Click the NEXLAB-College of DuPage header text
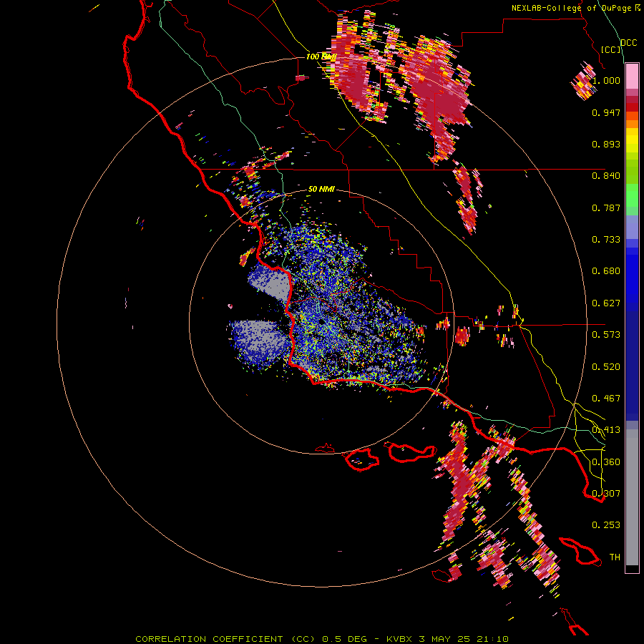This screenshot has width=644, height=644. [x=571, y=8]
